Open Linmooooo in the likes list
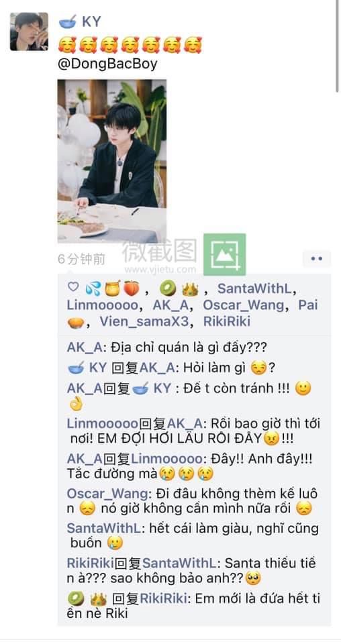Image resolution: width=341 pixels, height=644 pixels. (102, 305)
